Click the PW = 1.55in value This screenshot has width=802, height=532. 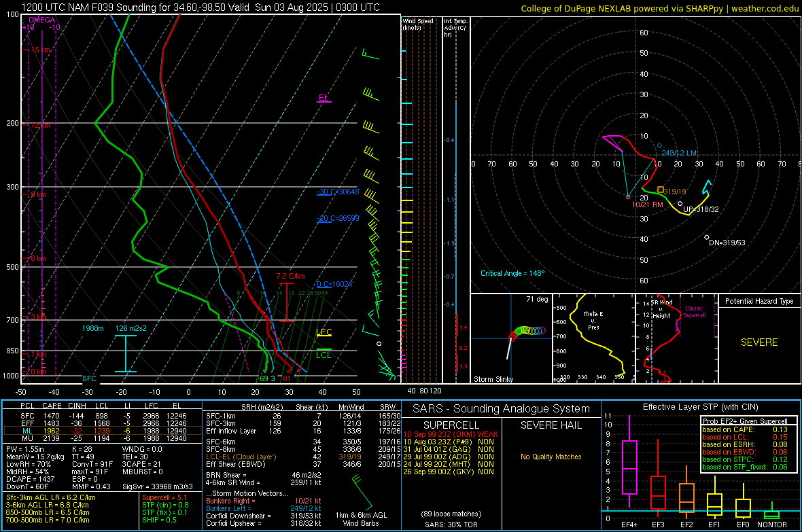pos(25,449)
